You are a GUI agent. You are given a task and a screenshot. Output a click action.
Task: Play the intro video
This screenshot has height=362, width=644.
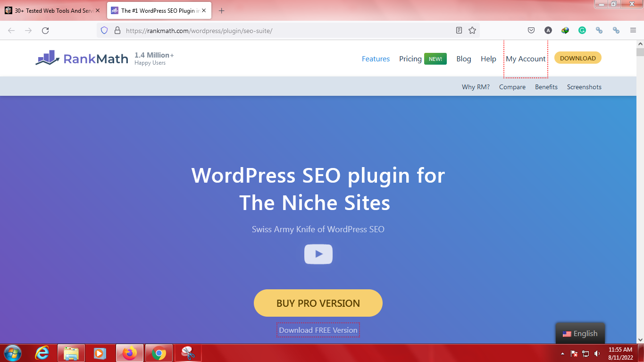(318, 254)
